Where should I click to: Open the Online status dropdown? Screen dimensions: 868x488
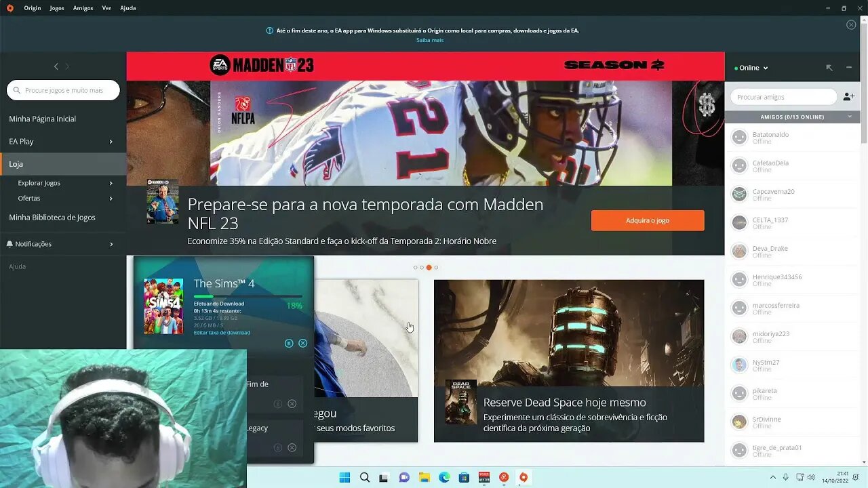[751, 68]
